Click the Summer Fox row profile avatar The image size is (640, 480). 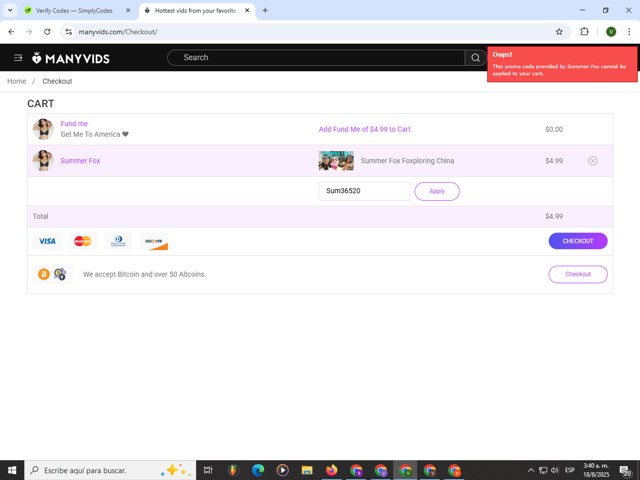(x=43, y=160)
